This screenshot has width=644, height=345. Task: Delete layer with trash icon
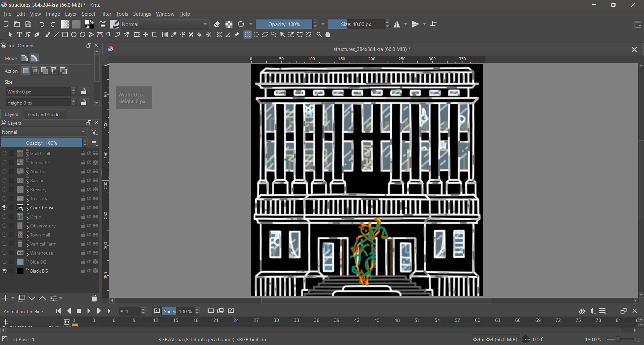coord(94,298)
